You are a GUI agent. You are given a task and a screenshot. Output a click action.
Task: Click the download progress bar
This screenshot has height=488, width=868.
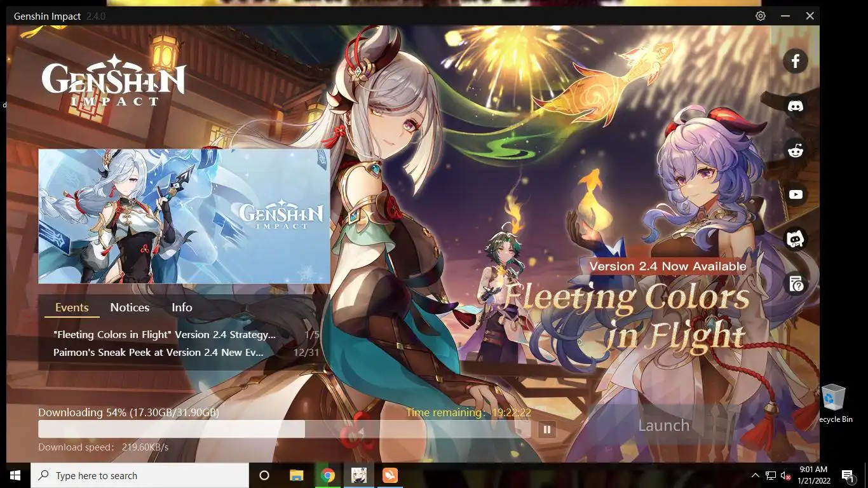(284, 429)
